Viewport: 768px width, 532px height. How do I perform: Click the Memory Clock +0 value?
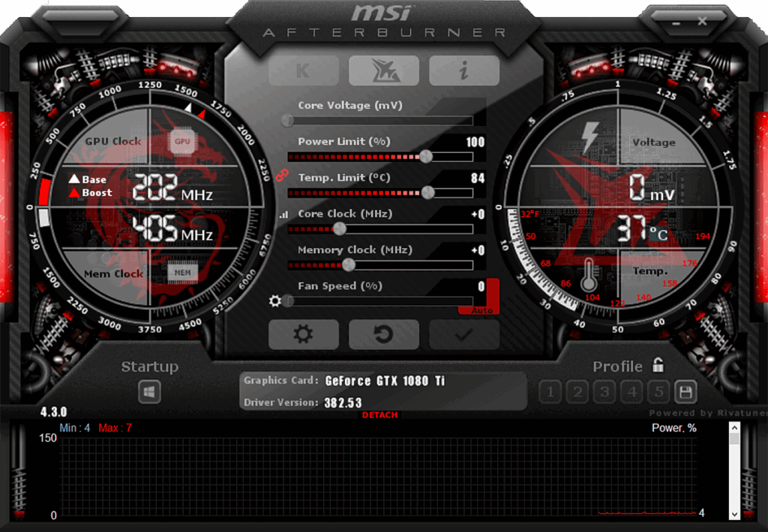478,250
